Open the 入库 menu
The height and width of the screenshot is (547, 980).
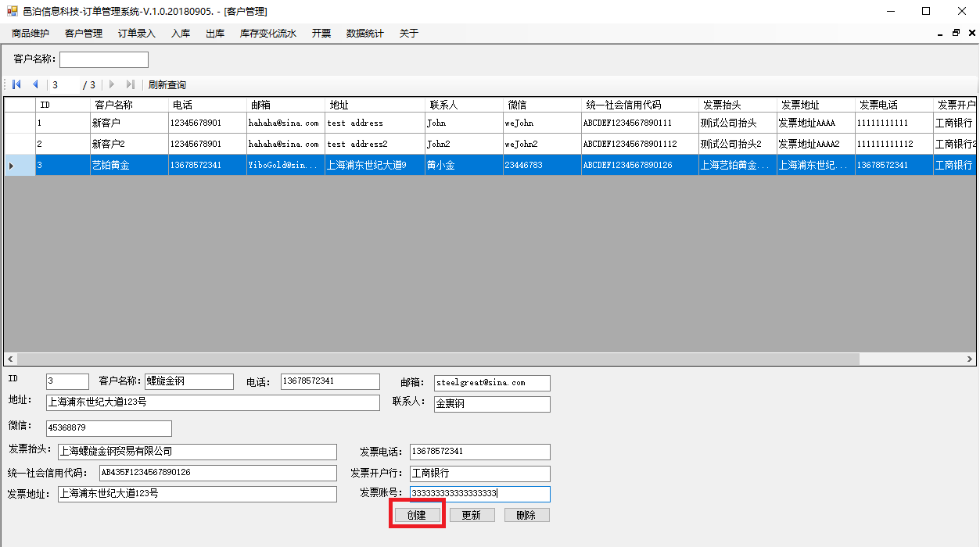click(181, 33)
